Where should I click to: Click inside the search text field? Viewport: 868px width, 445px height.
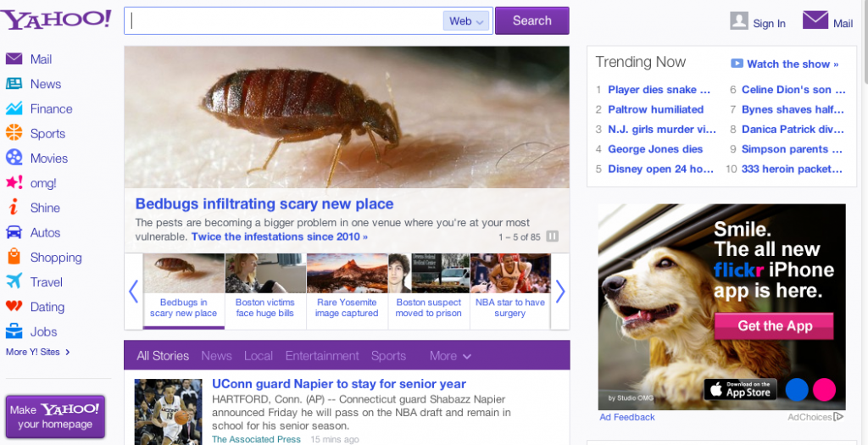click(x=284, y=21)
